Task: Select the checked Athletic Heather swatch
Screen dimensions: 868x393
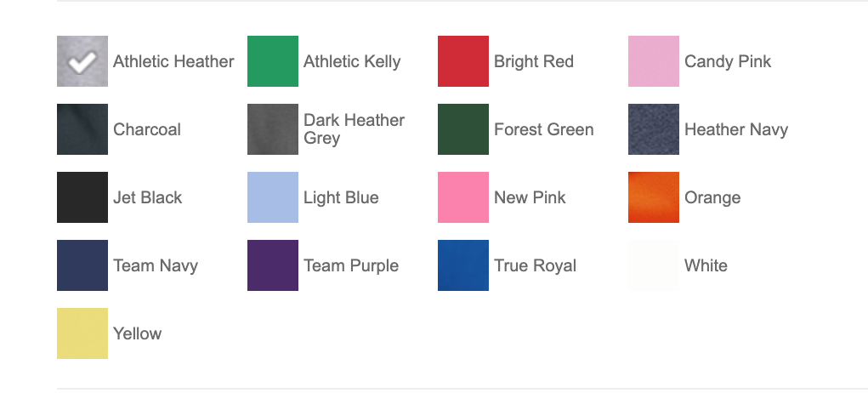Action: pyautogui.click(x=82, y=61)
